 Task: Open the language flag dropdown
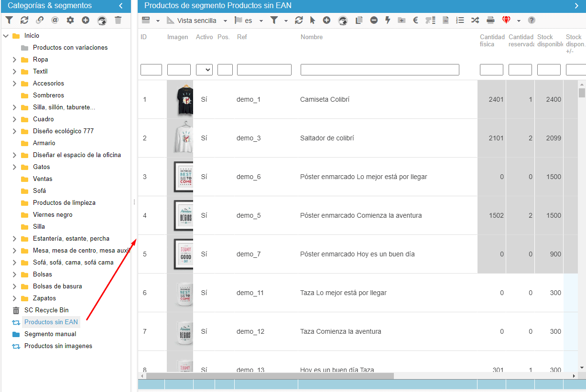(x=249, y=21)
